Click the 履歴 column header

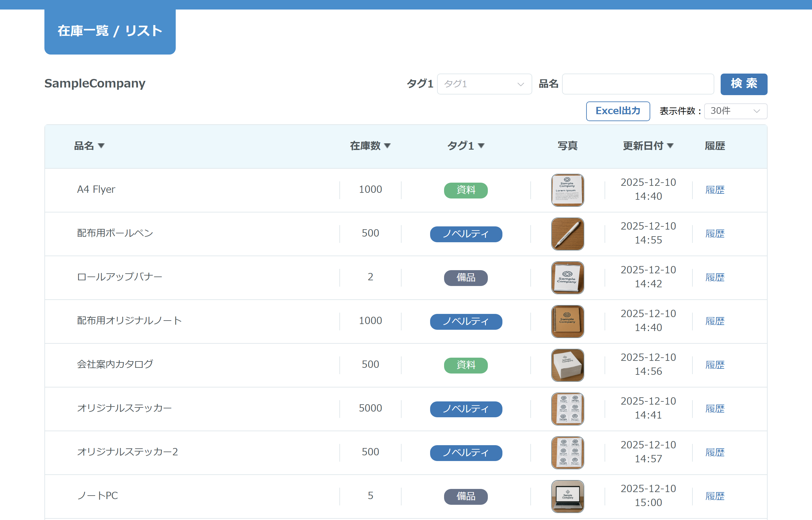tap(715, 146)
